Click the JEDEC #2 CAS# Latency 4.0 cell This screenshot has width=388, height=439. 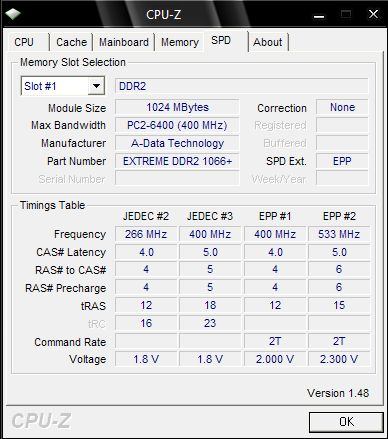pyautogui.click(x=146, y=252)
